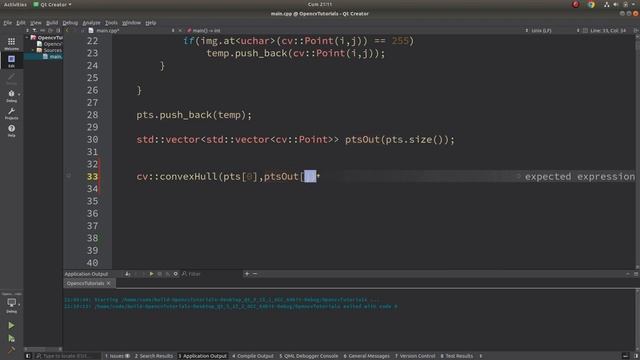Switch to the 7 Version Control pane
640x360 pixels.
415,356
